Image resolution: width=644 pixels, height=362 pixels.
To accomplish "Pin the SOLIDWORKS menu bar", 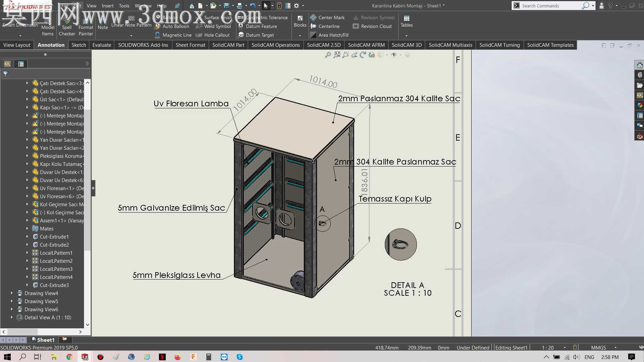I will 177,6.
